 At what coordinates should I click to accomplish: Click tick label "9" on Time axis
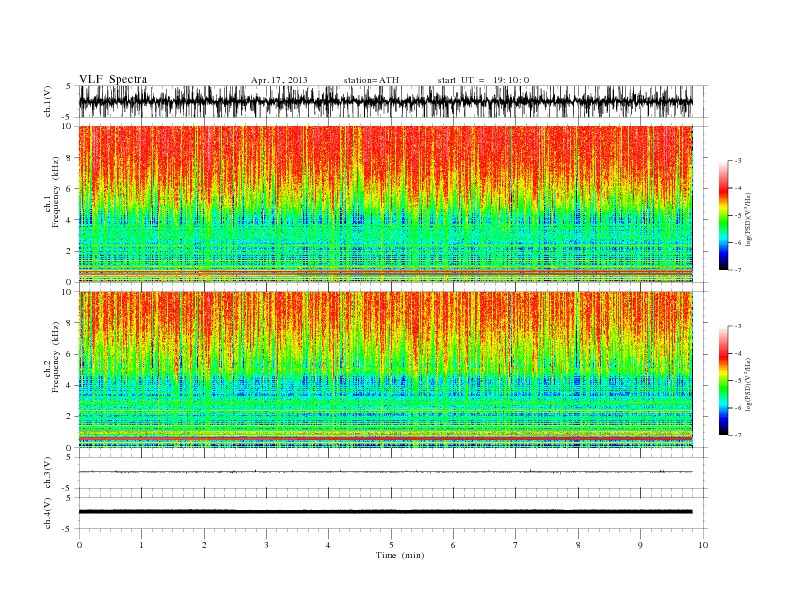[x=640, y=545]
